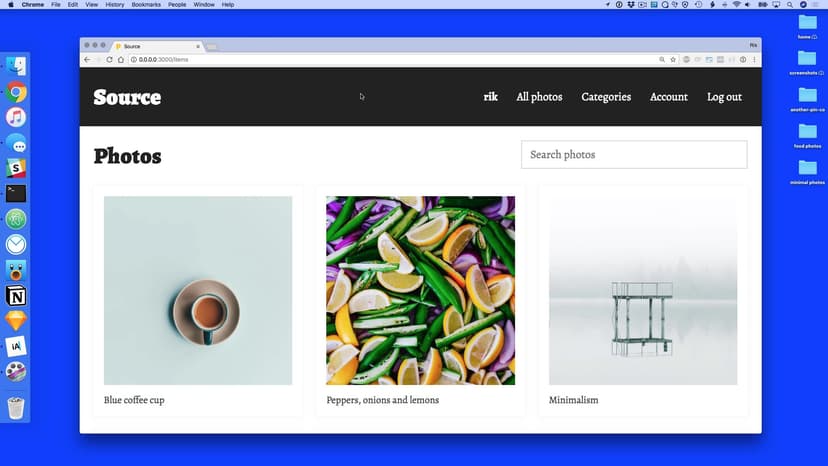Screen dimensions: 828x466
Task: Open the Categories link in navbar
Action: tap(606, 97)
